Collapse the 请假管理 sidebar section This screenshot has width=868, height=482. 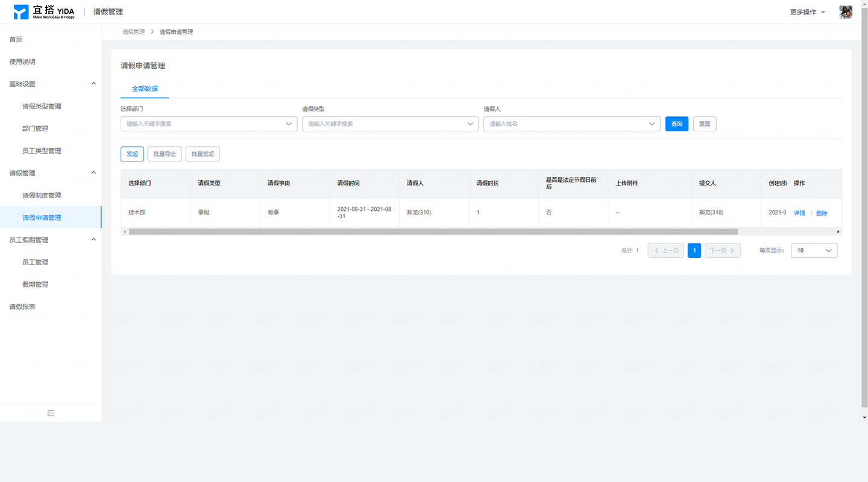pyautogui.click(x=51, y=174)
